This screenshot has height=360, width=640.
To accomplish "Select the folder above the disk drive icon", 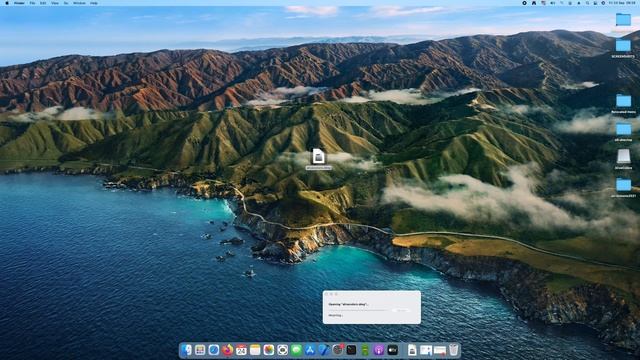I will click(623, 129).
